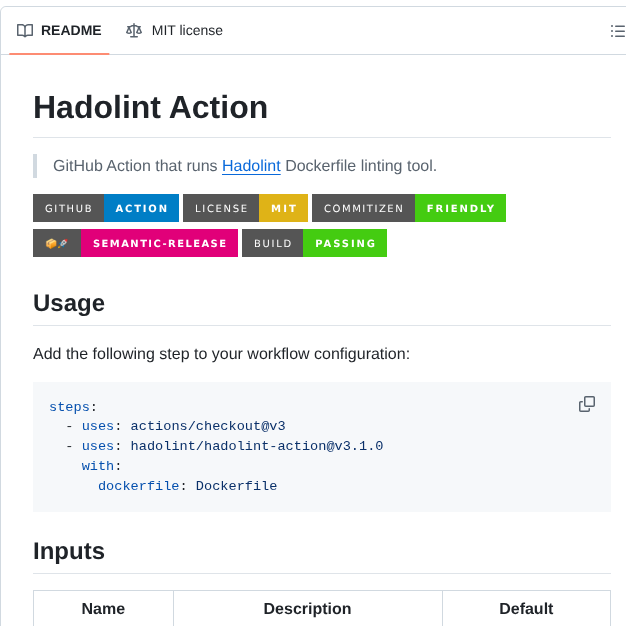Open the Build Passing badge
626x626 pixels.
(x=314, y=243)
